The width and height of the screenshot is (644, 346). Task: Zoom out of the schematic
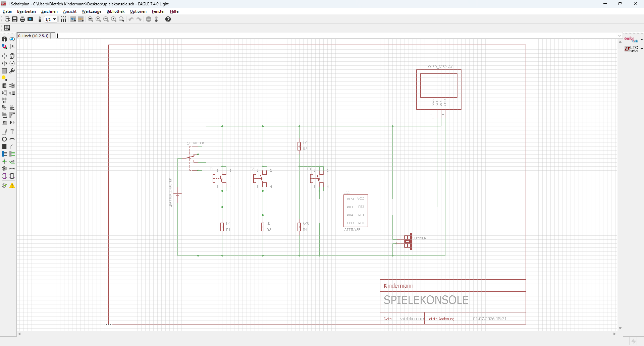[x=106, y=19]
